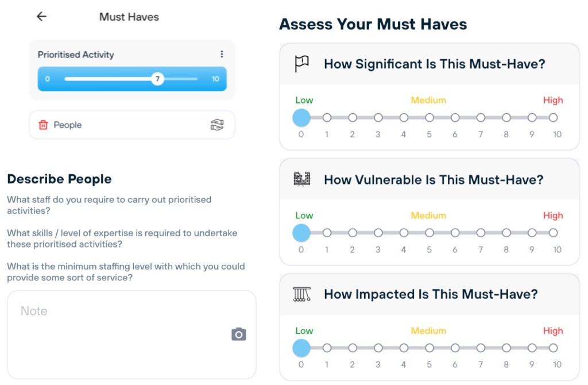Click the Must Haves page title
Viewport: 588px width, 385px height.
point(129,17)
